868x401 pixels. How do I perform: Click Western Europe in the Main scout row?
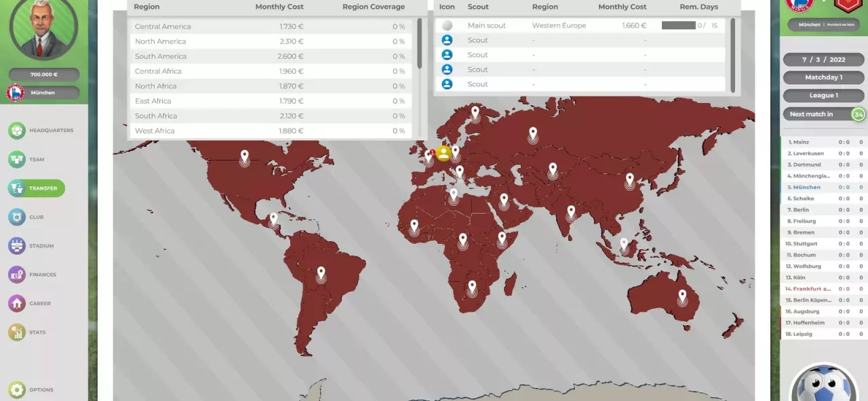click(x=559, y=25)
